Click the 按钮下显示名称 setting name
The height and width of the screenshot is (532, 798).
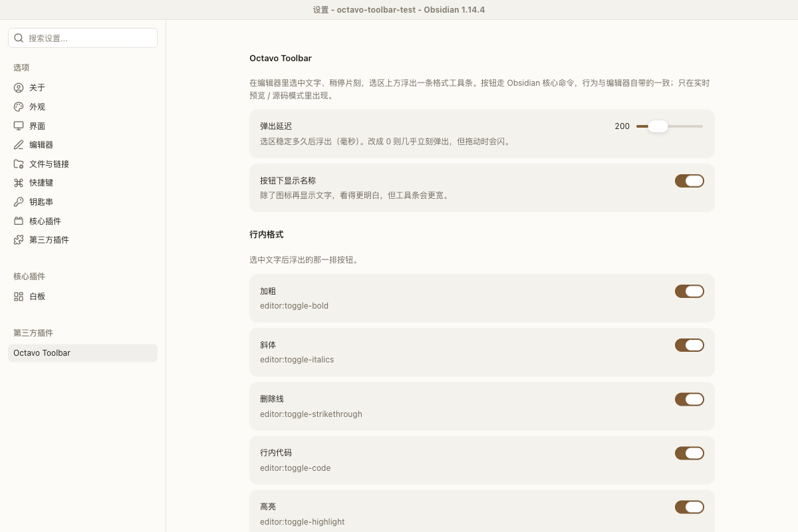(288, 181)
